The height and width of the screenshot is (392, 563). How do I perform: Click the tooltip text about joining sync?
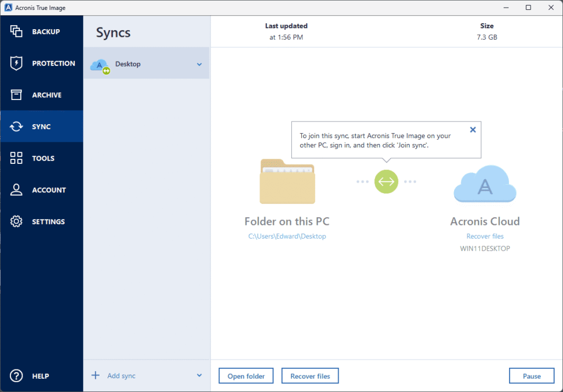point(375,141)
